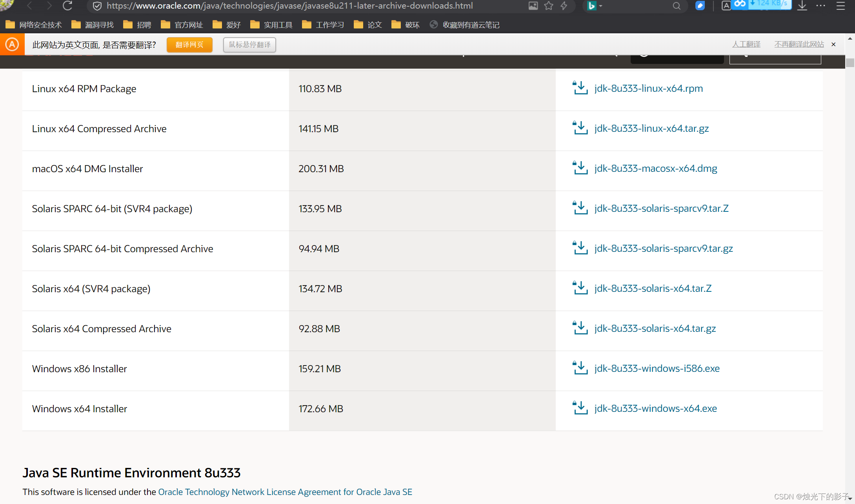Select 'Windows x64 Installer' row text
The image size is (855, 504).
click(x=80, y=409)
